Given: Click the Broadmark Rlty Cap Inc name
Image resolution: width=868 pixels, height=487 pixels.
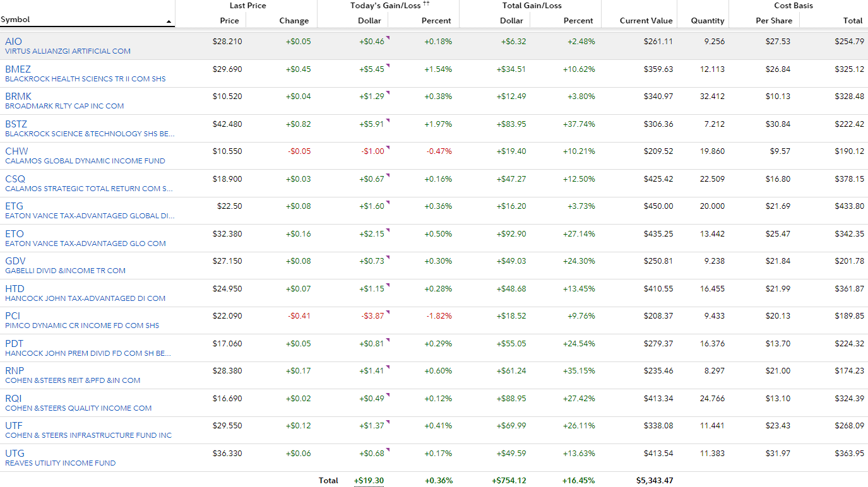Looking at the screenshot, I should point(64,106).
